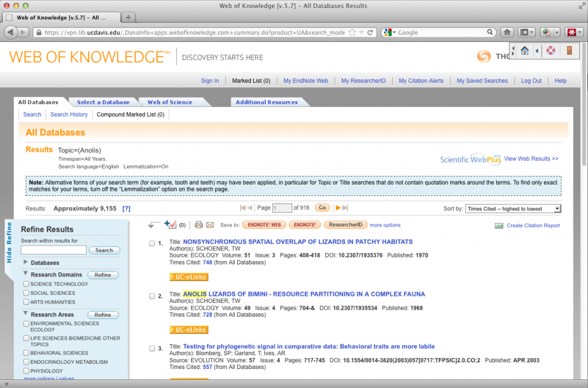Collapse the Hide Refine side panel tab
This screenshot has width=588, height=388.
point(9,243)
